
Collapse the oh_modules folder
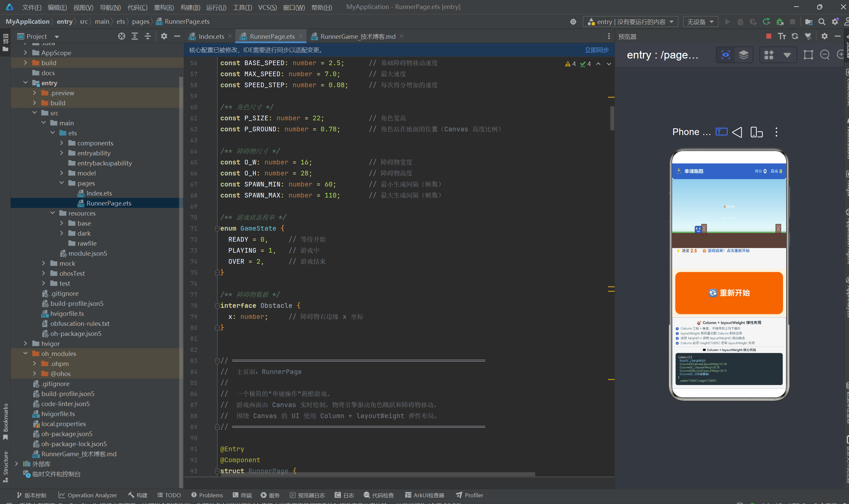tap(25, 353)
